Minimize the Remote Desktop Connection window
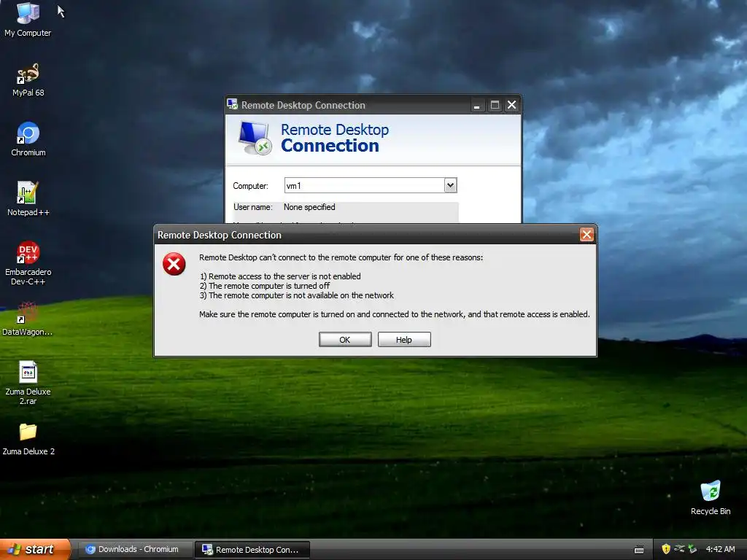The image size is (747, 560). [476, 105]
